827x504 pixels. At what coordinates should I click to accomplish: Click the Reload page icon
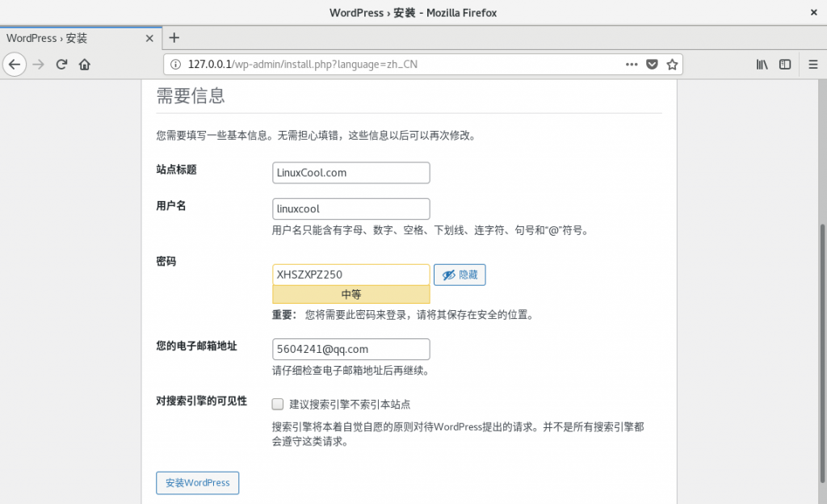click(61, 65)
